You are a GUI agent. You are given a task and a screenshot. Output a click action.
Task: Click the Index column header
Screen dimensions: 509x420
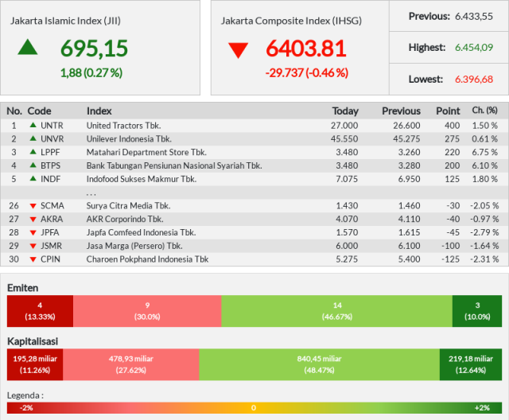(99, 111)
